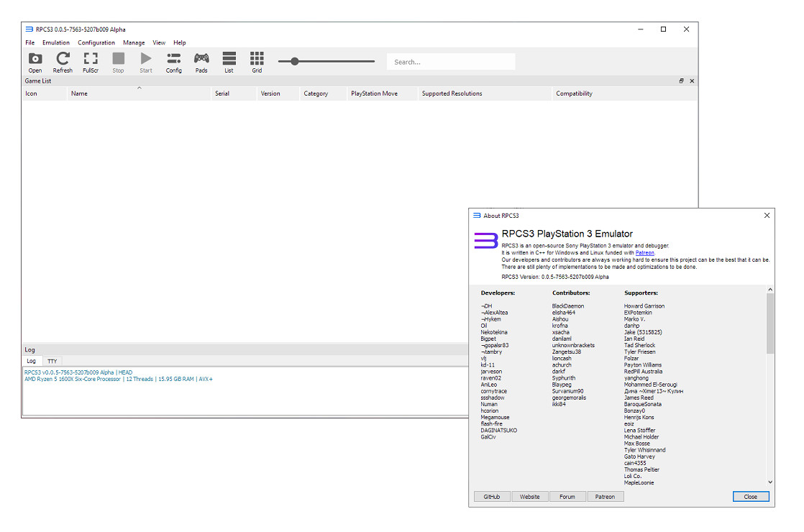The width and height of the screenshot is (804, 532).
Task: Open the Manage menu
Action: [x=134, y=42]
